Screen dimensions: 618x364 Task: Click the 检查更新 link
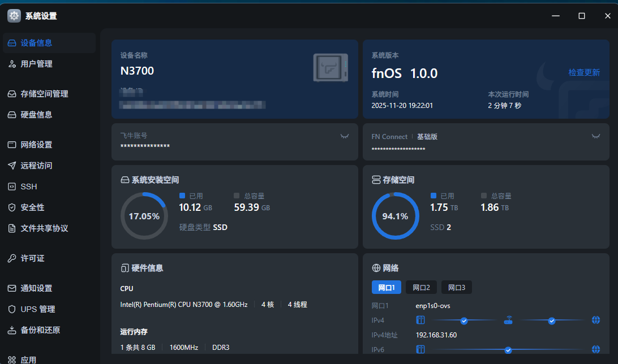(584, 72)
